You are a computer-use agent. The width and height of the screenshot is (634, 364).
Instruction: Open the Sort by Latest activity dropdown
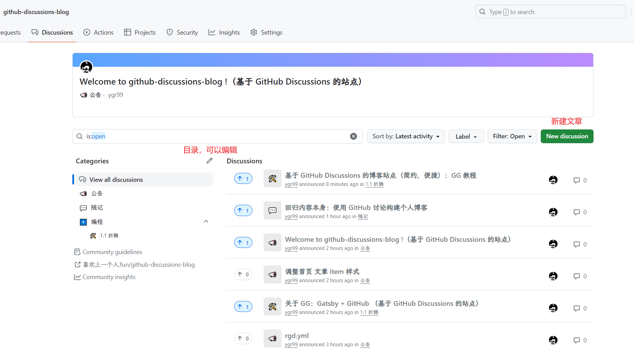tap(406, 136)
